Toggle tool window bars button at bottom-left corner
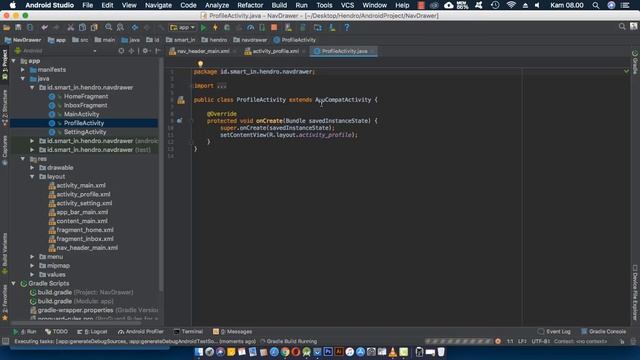 coord(5,341)
